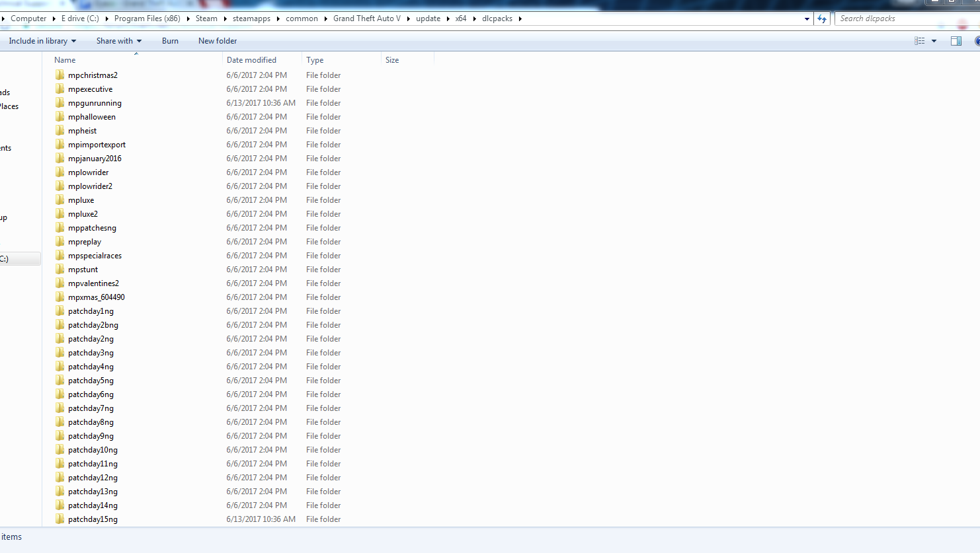Image resolution: width=980 pixels, height=553 pixels.
Task: Click the change view icon
Action: coord(920,41)
